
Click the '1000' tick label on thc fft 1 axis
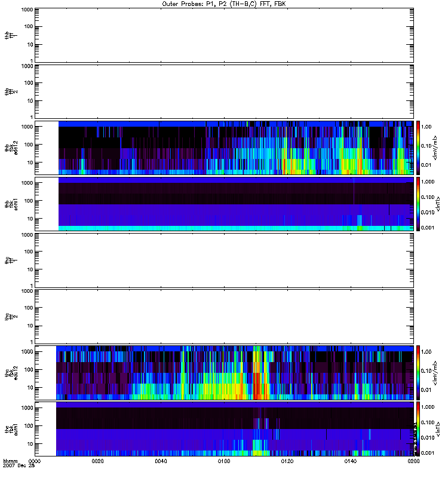tap(27, 235)
